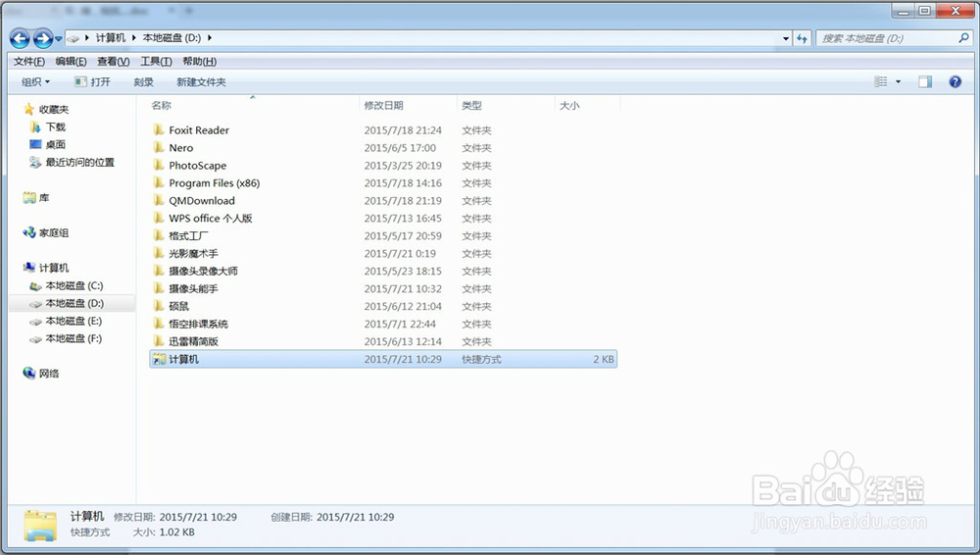The height and width of the screenshot is (555, 980).
Task: Click the drive icon in address bar
Action: click(73, 38)
